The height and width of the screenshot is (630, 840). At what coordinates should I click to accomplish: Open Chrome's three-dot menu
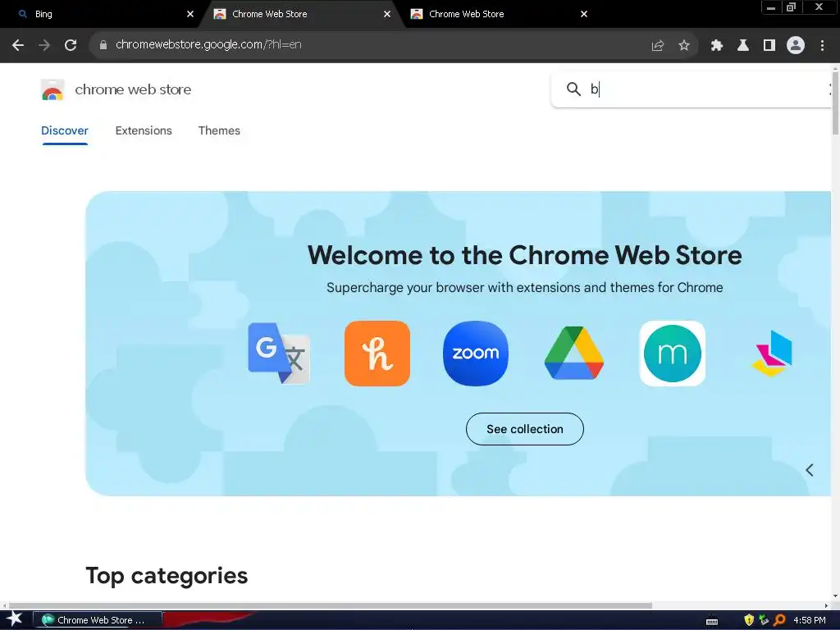tap(822, 46)
